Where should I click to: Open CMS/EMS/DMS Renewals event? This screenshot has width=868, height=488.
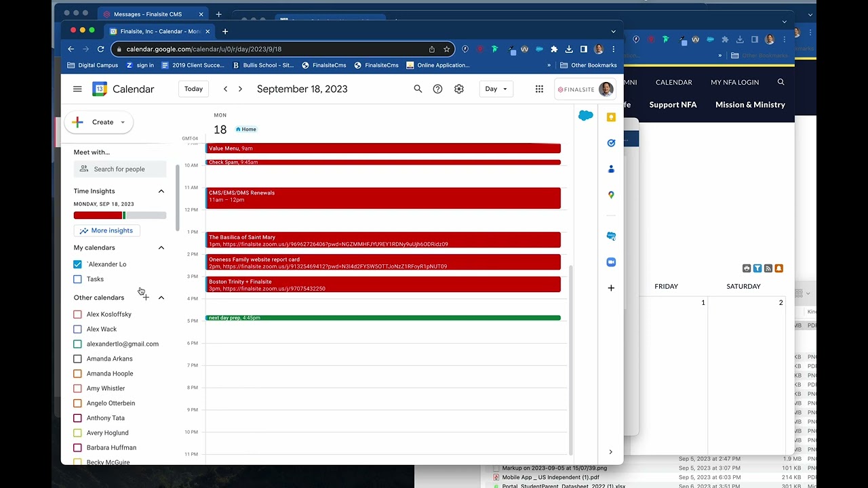383,198
